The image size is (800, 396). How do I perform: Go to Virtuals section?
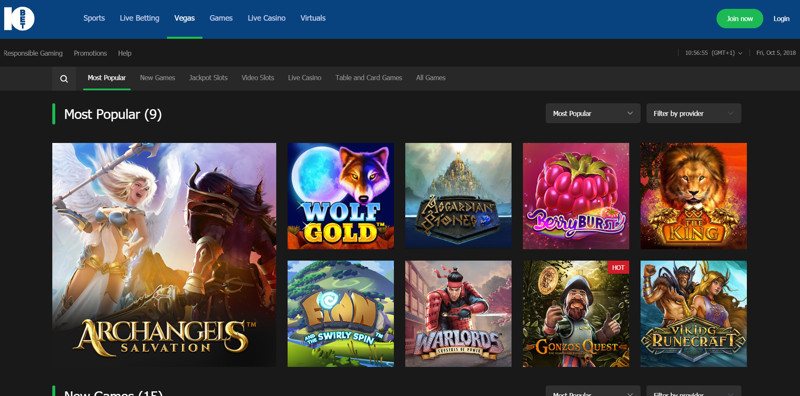click(x=313, y=18)
